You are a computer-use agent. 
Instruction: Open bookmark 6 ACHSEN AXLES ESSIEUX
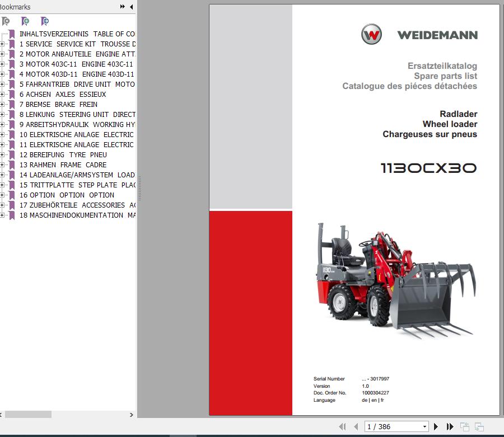coord(63,95)
